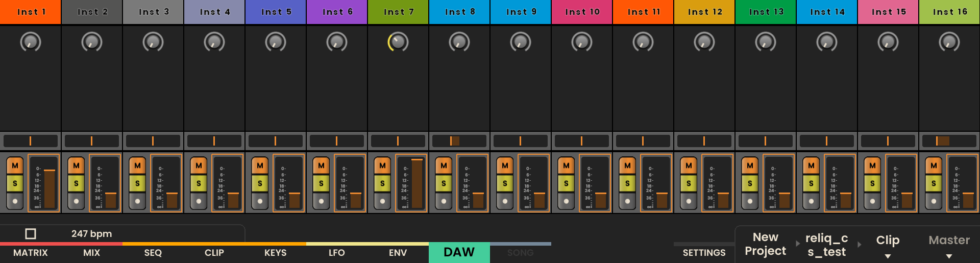Viewport: 980px width, 263px height.
Task: Click the 247 bpm tempo field
Action: pos(92,234)
